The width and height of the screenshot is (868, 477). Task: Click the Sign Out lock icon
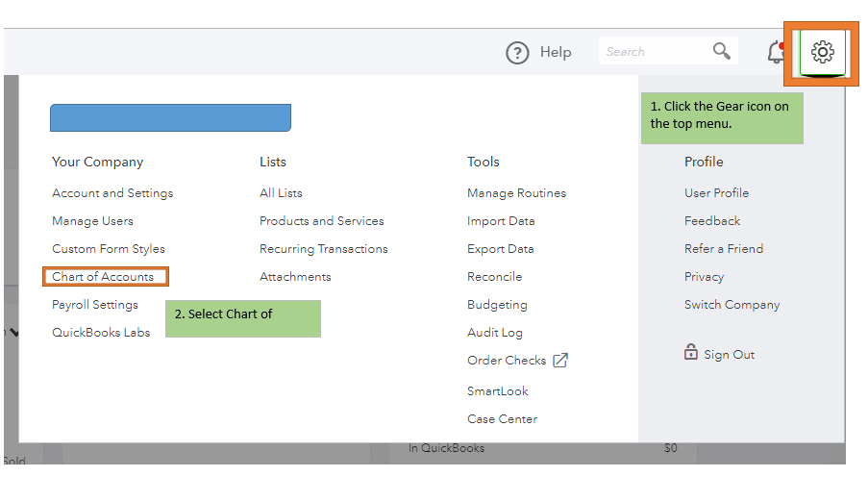coord(690,353)
